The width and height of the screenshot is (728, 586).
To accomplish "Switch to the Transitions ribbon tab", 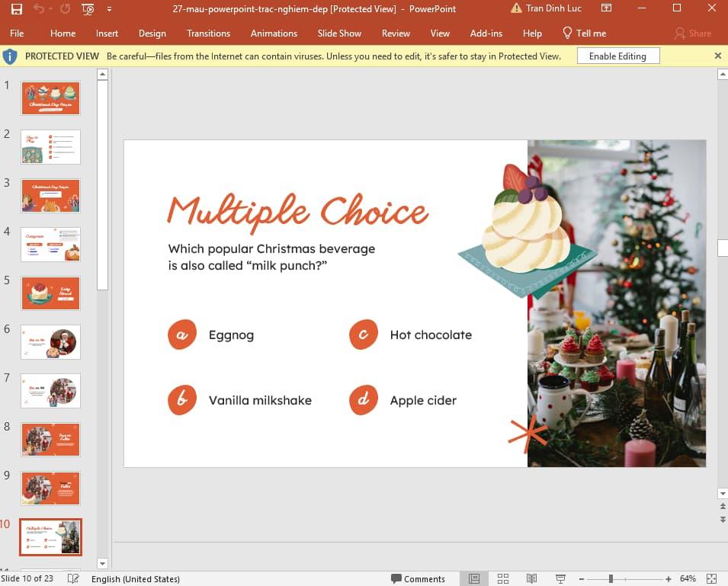I will pyautogui.click(x=208, y=33).
